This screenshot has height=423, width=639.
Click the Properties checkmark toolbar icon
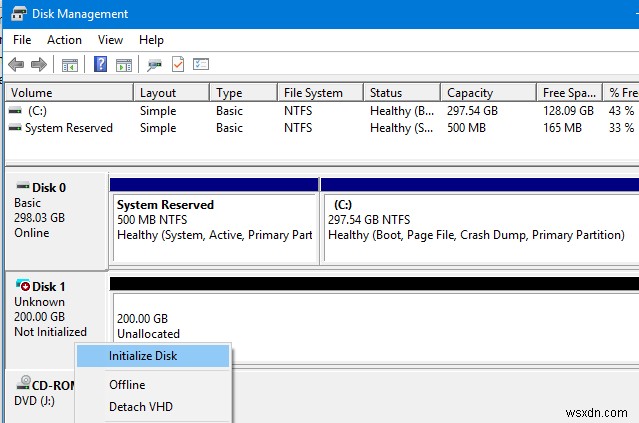click(178, 64)
